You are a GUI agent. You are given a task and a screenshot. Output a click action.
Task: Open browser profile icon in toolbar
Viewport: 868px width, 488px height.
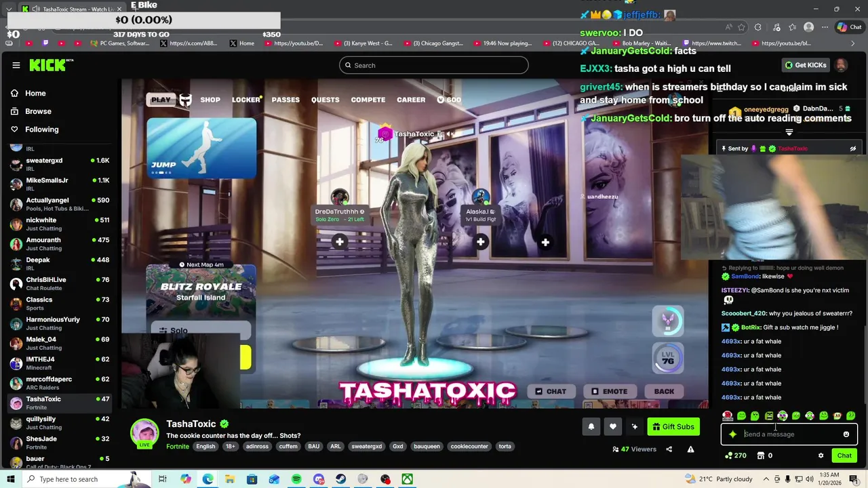click(808, 27)
